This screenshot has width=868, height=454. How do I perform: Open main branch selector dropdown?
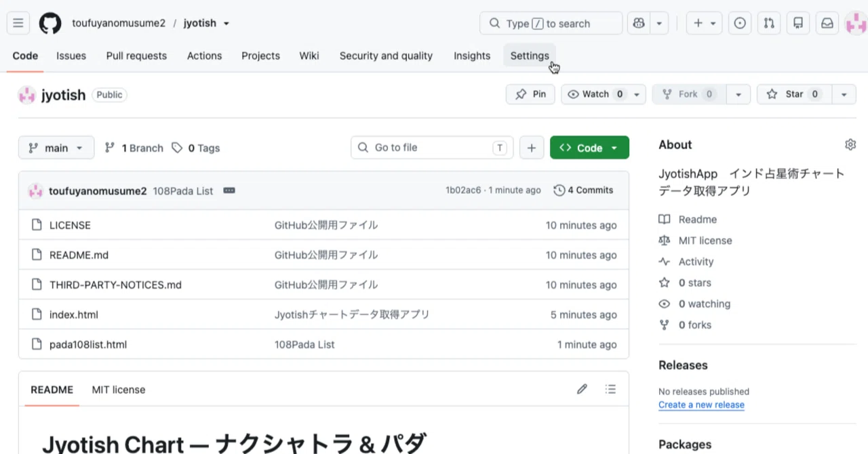[56, 148]
